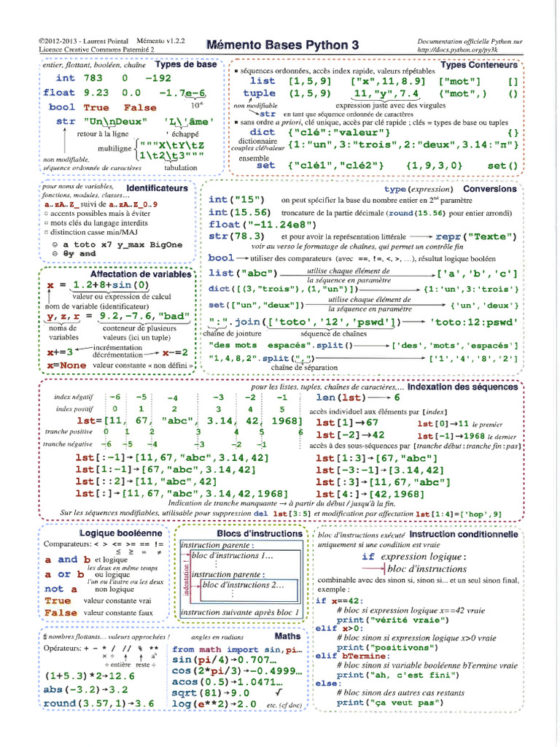Click the "a toto x7 y_max BigOne" identifiers line
Viewport: 560px width, 747px height.
point(122,244)
